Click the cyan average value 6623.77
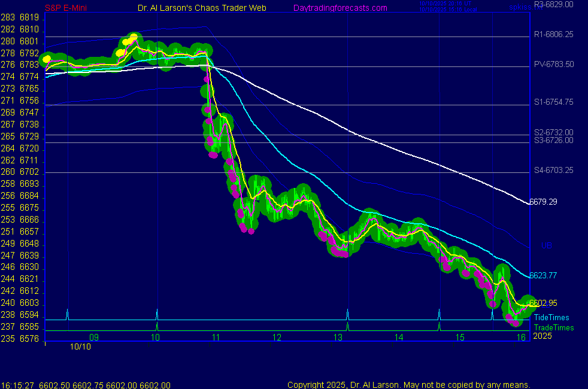 coord(543,275)
